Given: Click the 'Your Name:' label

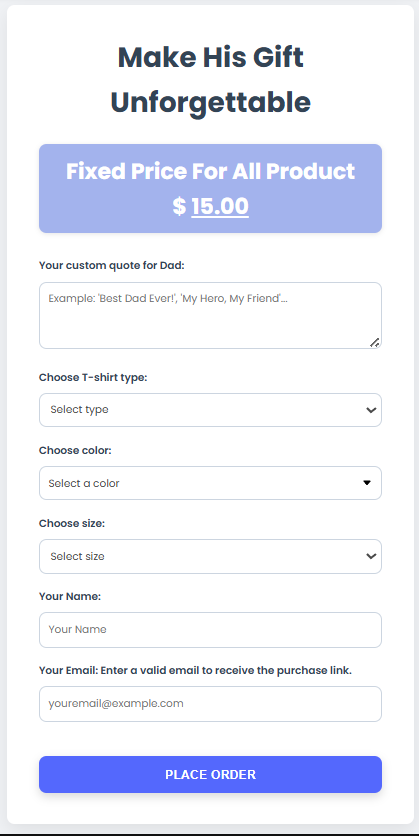Looking at the screenshot, I should point(70,597).
